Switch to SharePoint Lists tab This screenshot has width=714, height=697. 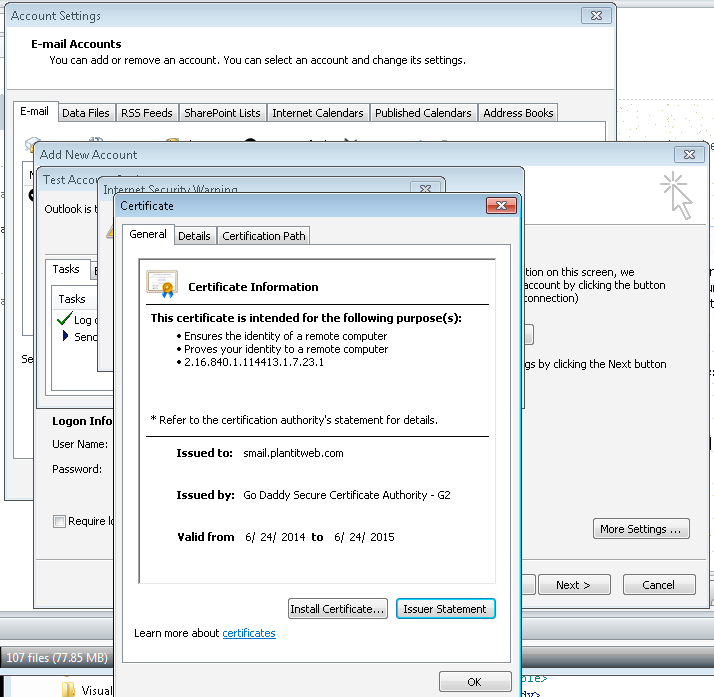pos(222,113)
